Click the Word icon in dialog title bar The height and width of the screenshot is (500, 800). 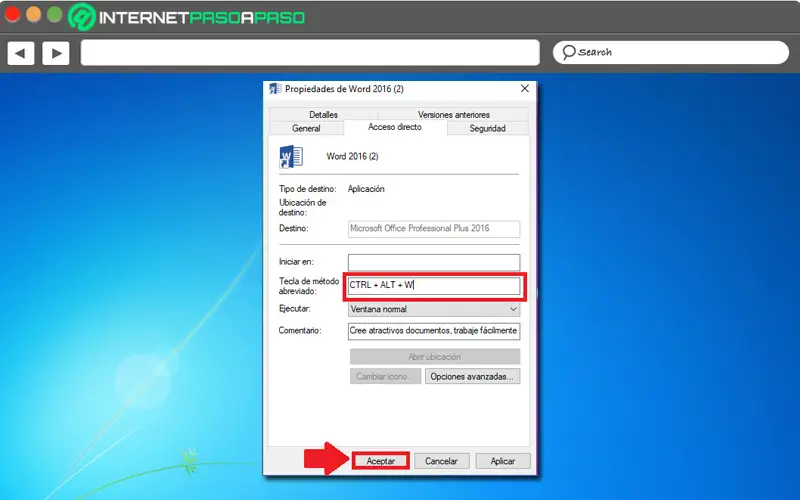[276, 89]
